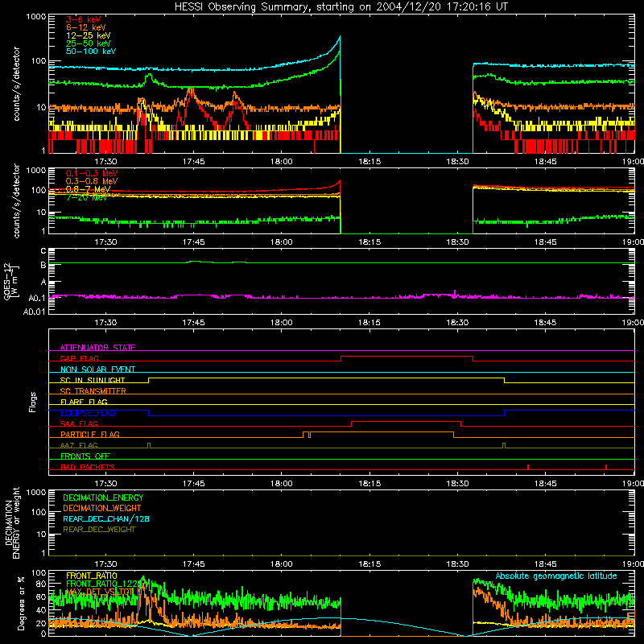Select the SC_IN_SUNLIGHT flag label
Image resolution: width=644 pixels, height=644 pixels.
click(93, 380)
